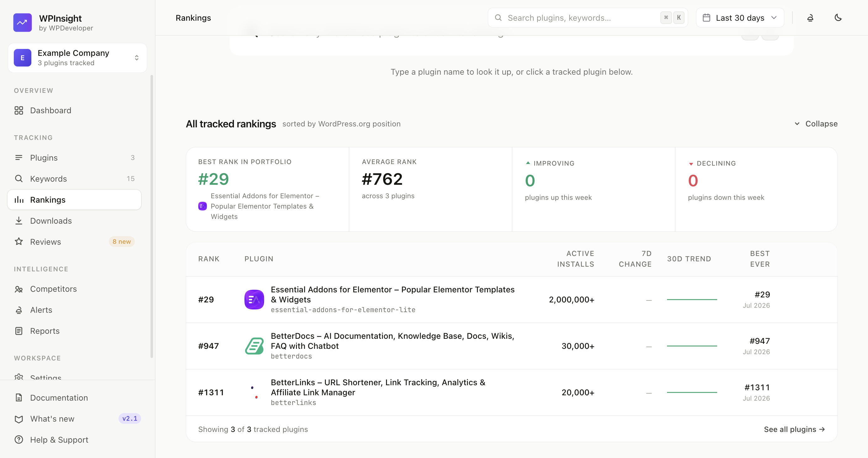Click the sidebar vertical scrollbar
868x458 pixels.
[x=152, y=216]
